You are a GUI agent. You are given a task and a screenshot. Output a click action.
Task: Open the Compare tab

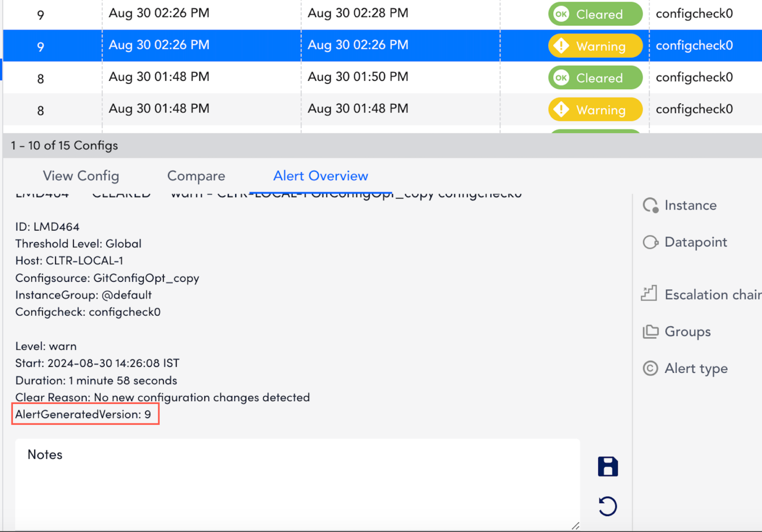pyautogui.click(x=196, y=176)
